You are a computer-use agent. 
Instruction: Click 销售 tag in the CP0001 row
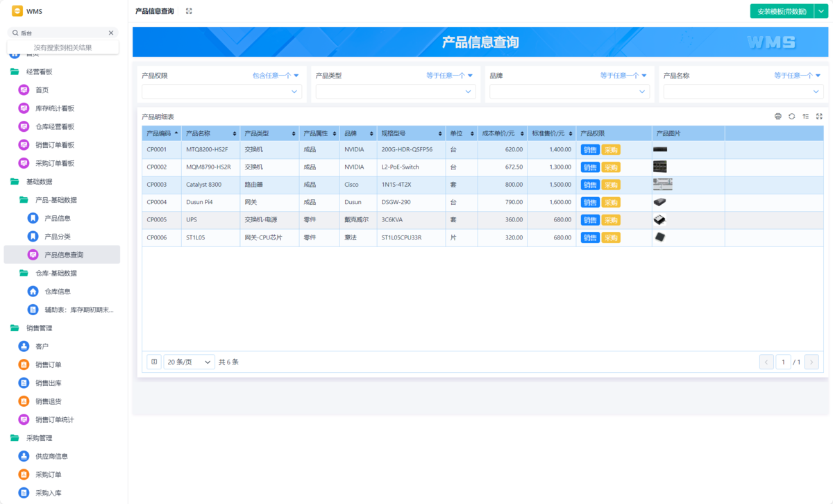click(x=590, y=150)
